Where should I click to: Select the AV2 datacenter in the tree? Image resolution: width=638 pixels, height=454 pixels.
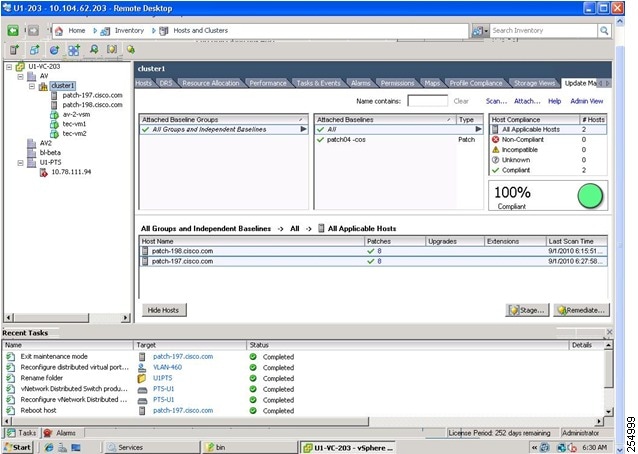tap(46, 143)
